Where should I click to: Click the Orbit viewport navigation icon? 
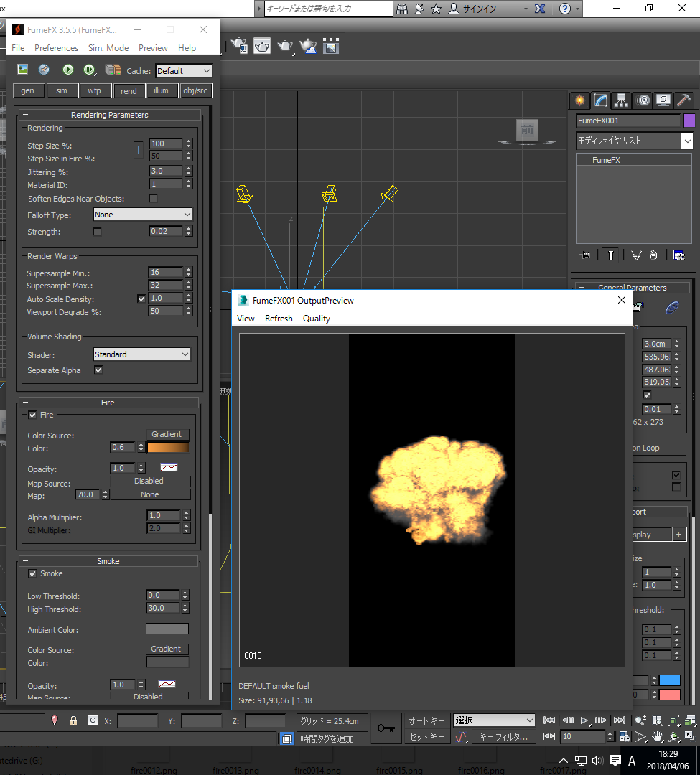click(673, 736)
